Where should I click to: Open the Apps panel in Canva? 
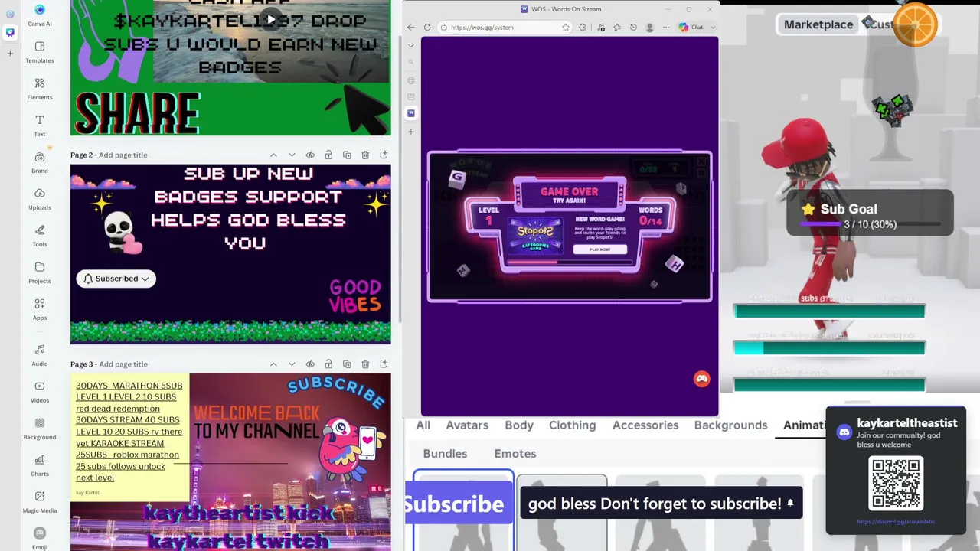(x=40, y=308)
